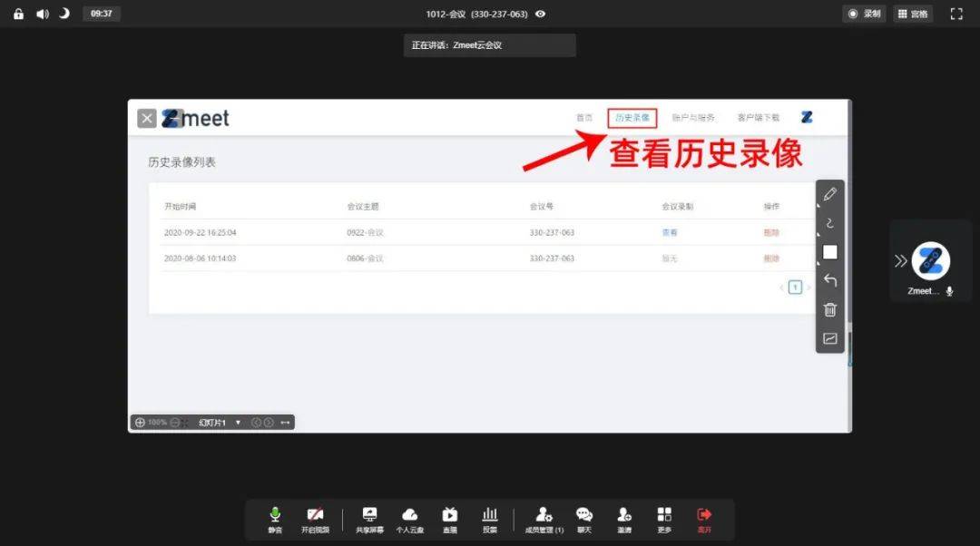View recording for 0922-会议 via 查看
Viewport: 980px width, 546px height.
[x=670, y=232]
